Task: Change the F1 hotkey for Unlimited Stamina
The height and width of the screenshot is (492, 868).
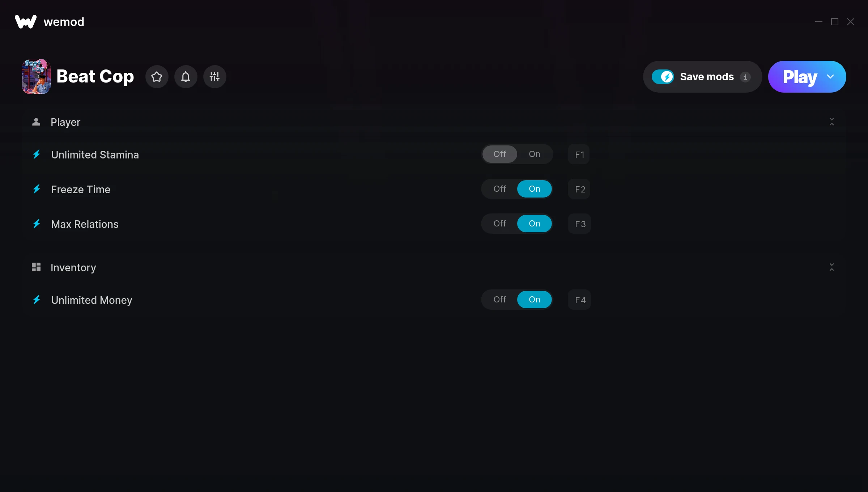Action: pyautogui.click(x=579, y=154)
